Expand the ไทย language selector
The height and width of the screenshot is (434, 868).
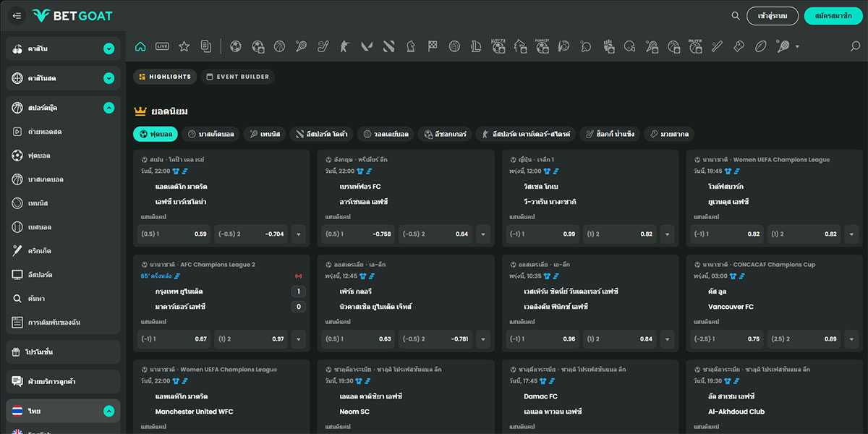109,411
